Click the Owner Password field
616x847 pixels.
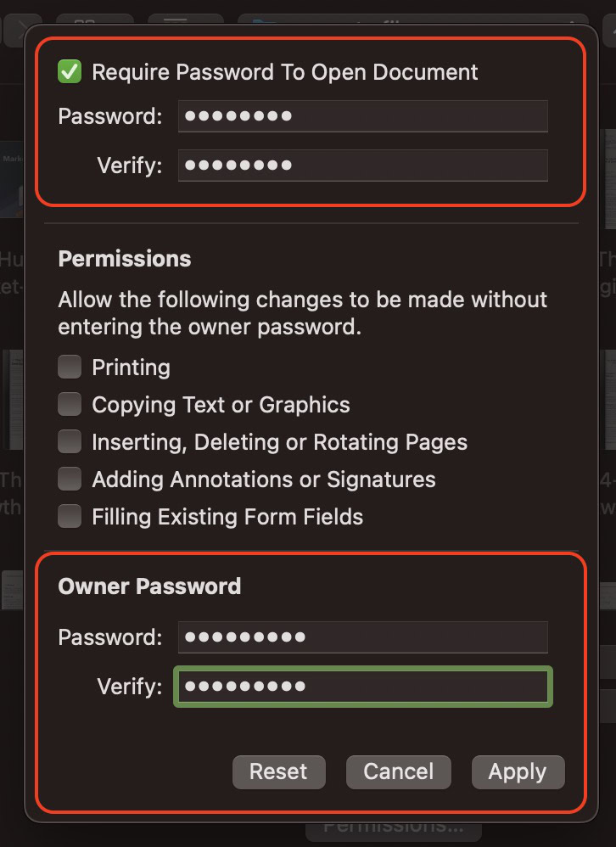coord(362,637)
